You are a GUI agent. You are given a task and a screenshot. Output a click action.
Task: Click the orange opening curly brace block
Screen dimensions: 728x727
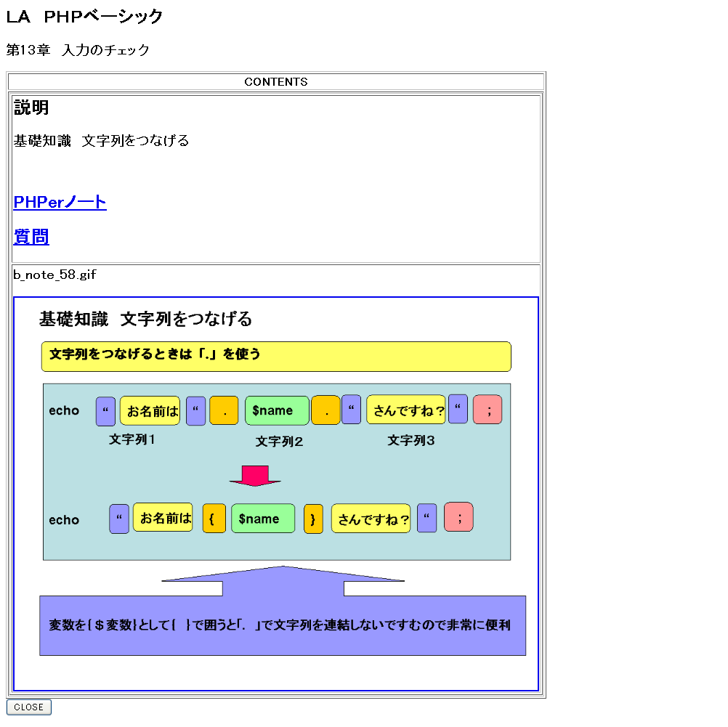pos(214,519)
